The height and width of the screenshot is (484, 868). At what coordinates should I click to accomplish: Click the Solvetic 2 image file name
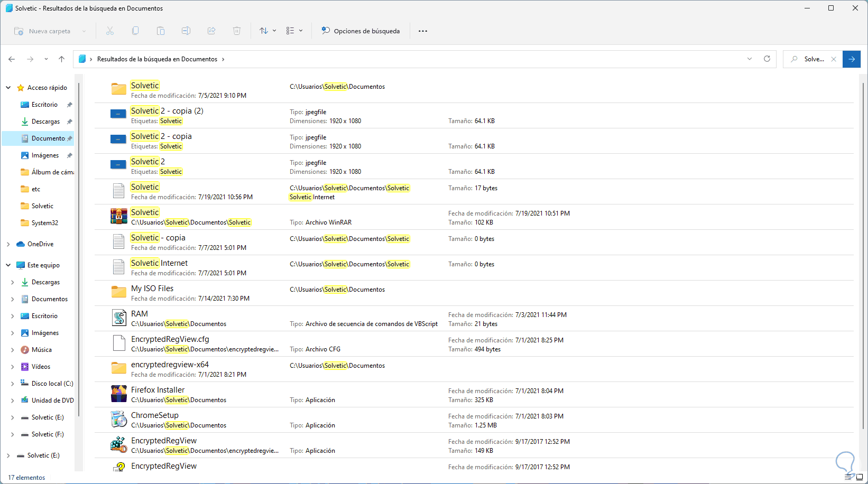coord(148,162)
